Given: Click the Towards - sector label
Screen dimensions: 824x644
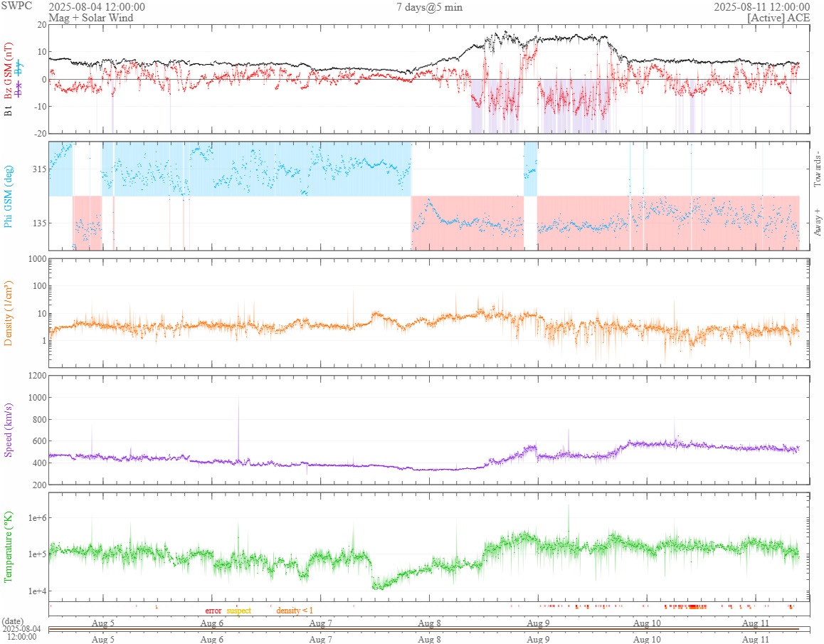Looking at the screenshot, I should pyautogui.click(x=817, y=169).
